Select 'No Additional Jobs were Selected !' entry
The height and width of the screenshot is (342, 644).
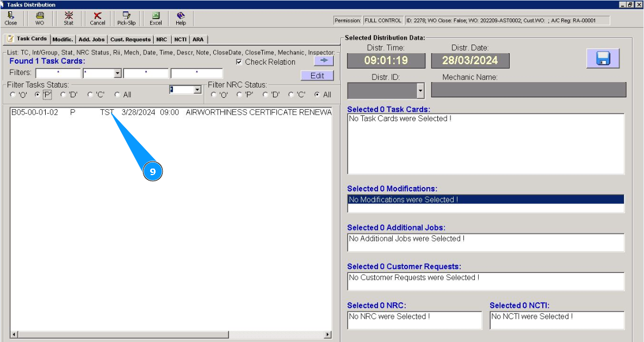click(x=407, y=239)
